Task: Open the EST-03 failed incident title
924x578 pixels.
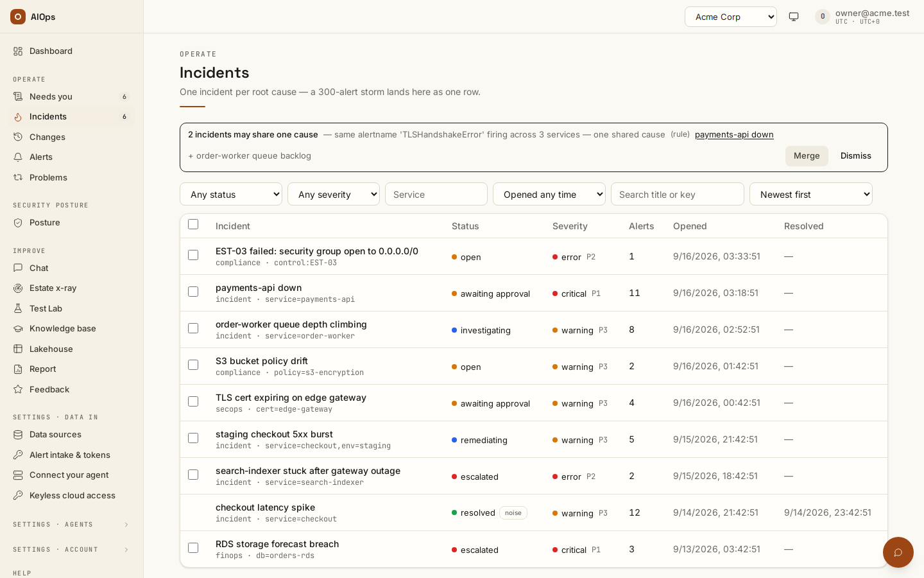Action: [x=317, y=251]
